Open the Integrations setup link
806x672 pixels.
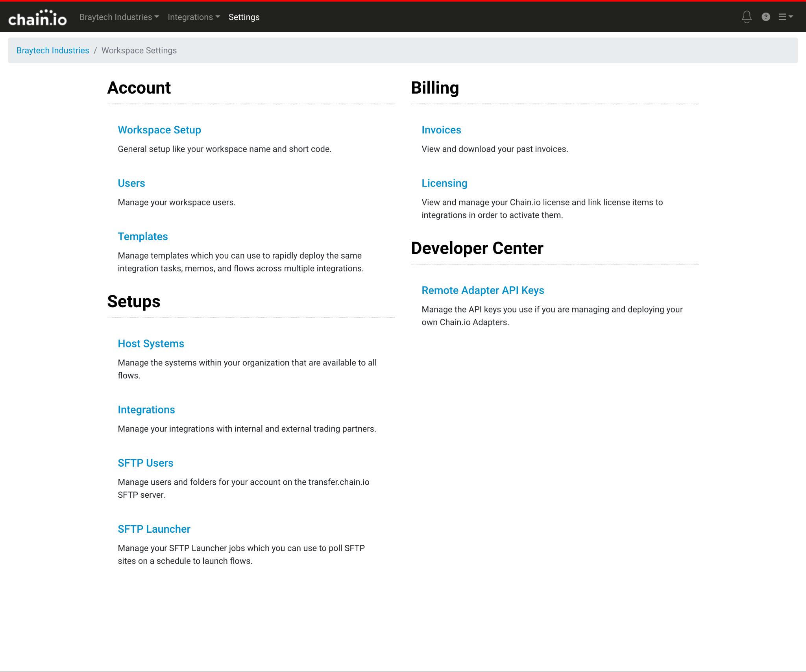146,410
